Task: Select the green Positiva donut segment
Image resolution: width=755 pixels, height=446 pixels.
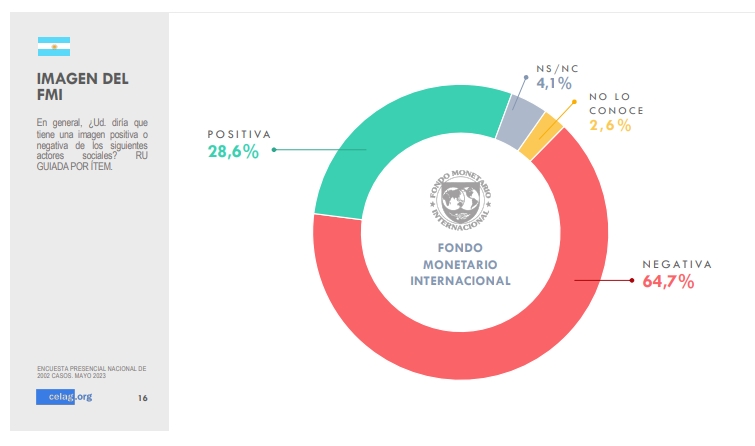Action: click(380, 150)
